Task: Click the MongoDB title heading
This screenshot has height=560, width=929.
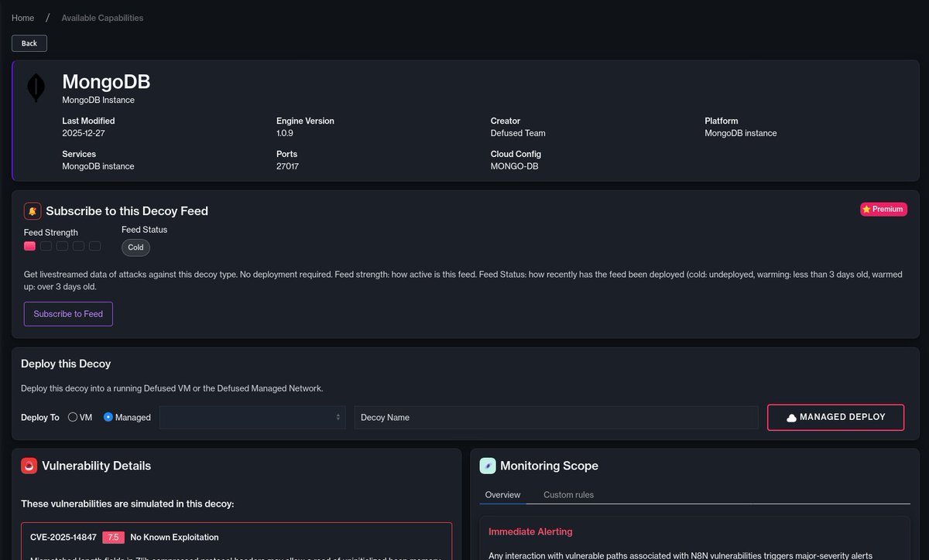Action: (x=106, y=82)
